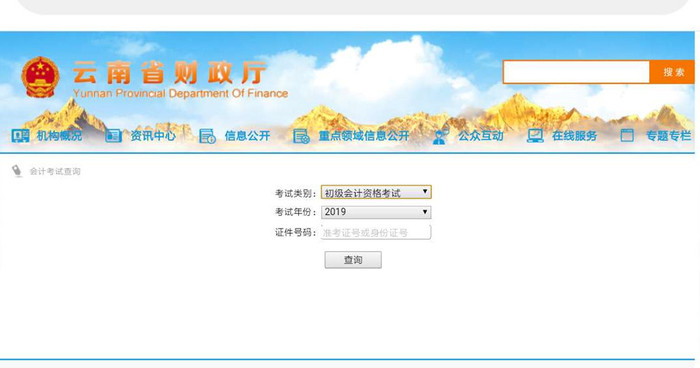700x368 pixels.
Task: Click the 专题专栏 icon
Action: tap(627, 135)
